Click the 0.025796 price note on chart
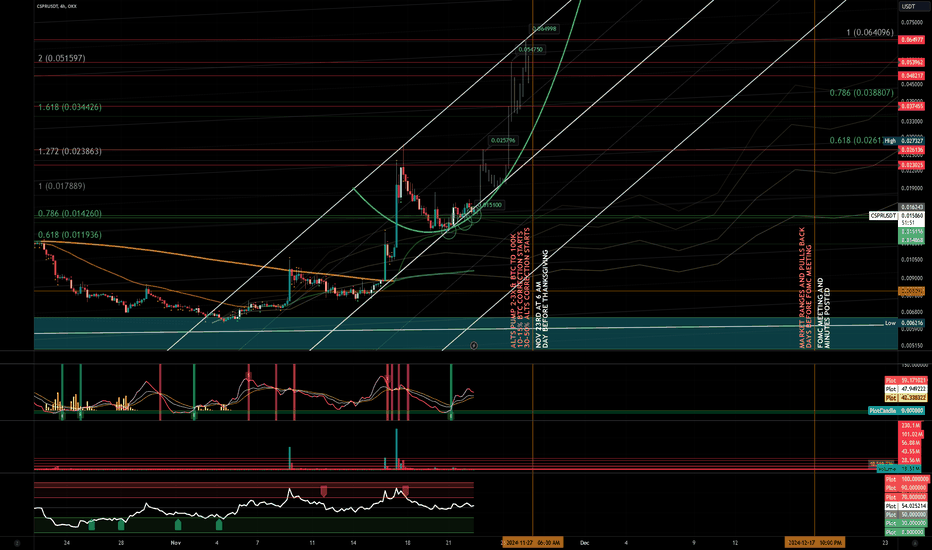932x550 pixels. click(503, 140)
